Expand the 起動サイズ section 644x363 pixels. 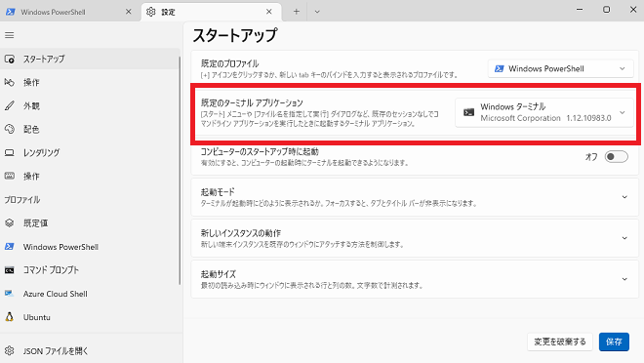[x=415, y=279]
